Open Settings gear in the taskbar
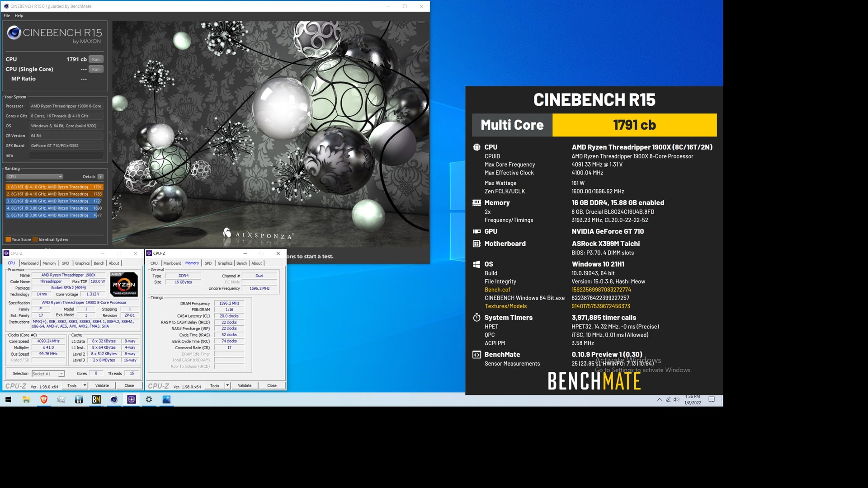 [x=149, y=399]
